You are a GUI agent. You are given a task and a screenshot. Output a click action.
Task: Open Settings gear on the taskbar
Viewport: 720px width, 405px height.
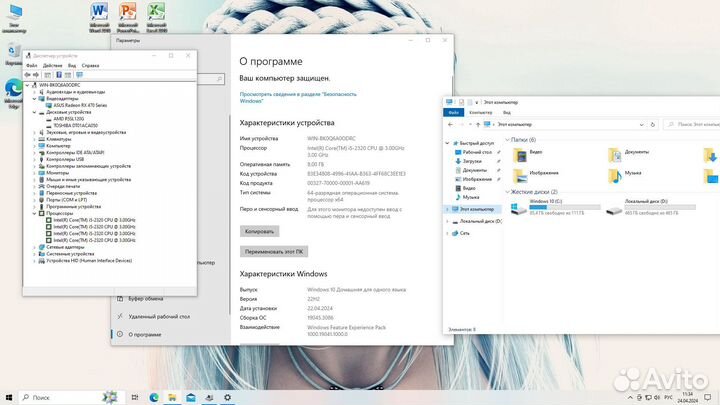click(228, 398)
